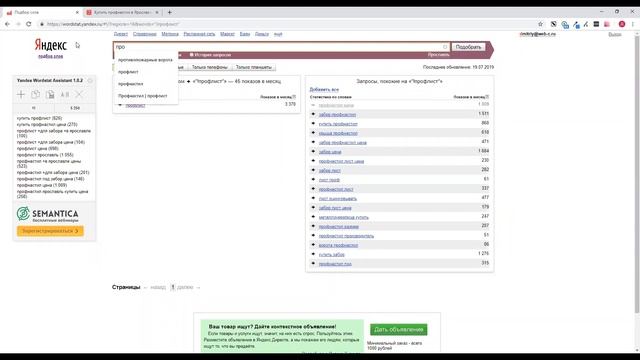This screenshot has height=360, width=640.
Task: Click the Добавить все link
Action: coord(324,89)
